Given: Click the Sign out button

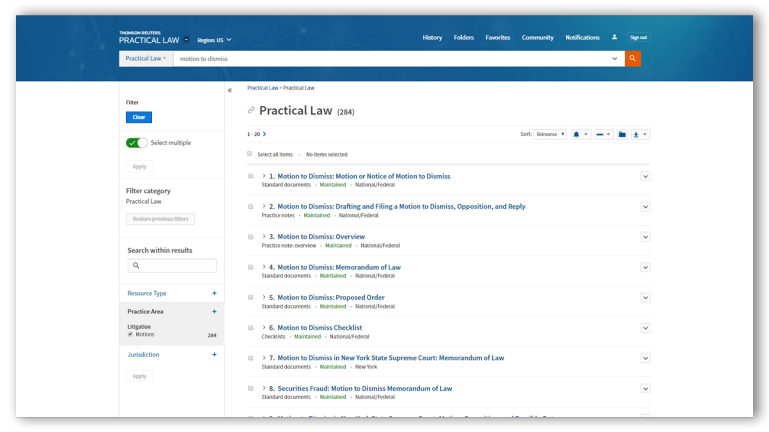Looking at the screenshot, I should [x=638, y=38].
